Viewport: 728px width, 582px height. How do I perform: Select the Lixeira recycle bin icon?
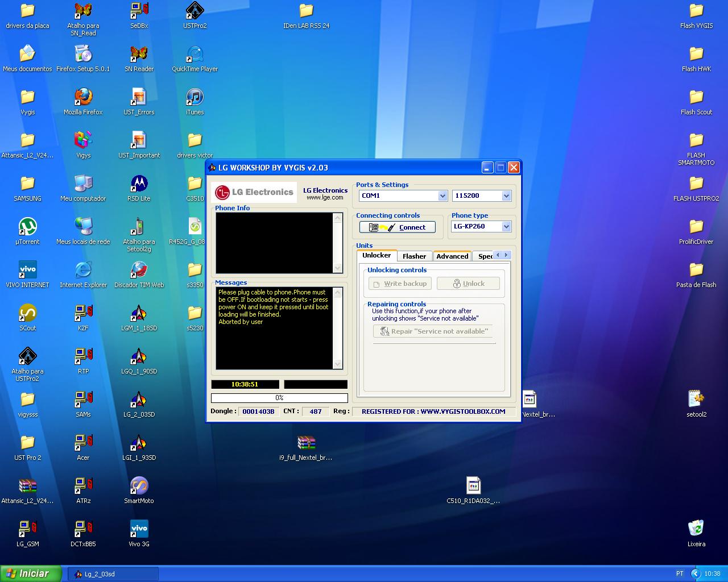pyautogui.click(x=696, y=533)
